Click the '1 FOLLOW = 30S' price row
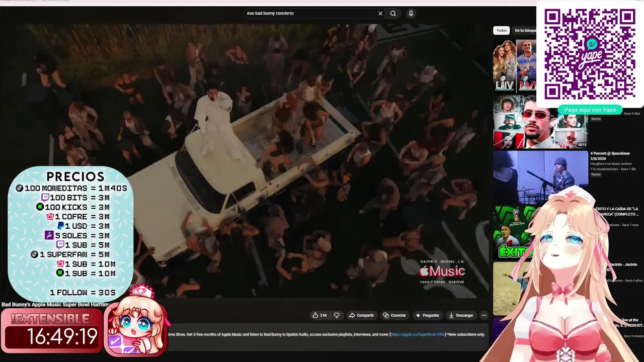This screenshot has width=644, height=362. (x=83, y=293)
